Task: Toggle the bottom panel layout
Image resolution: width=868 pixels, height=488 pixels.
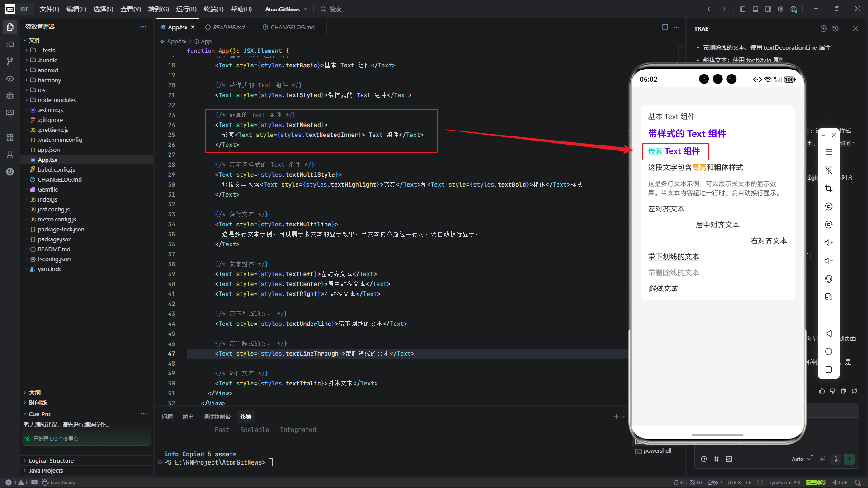Action: (755, 9)
